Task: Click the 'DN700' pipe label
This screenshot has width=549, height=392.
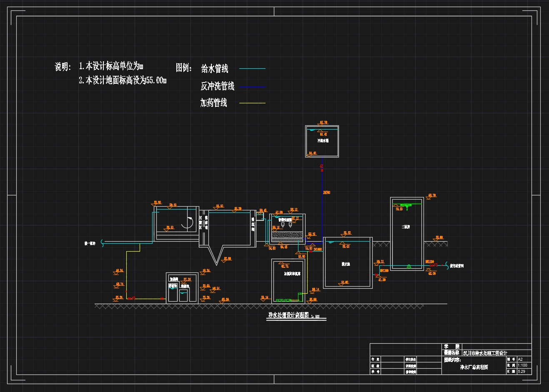Action: pyautogui.click(x=327, y=192)
